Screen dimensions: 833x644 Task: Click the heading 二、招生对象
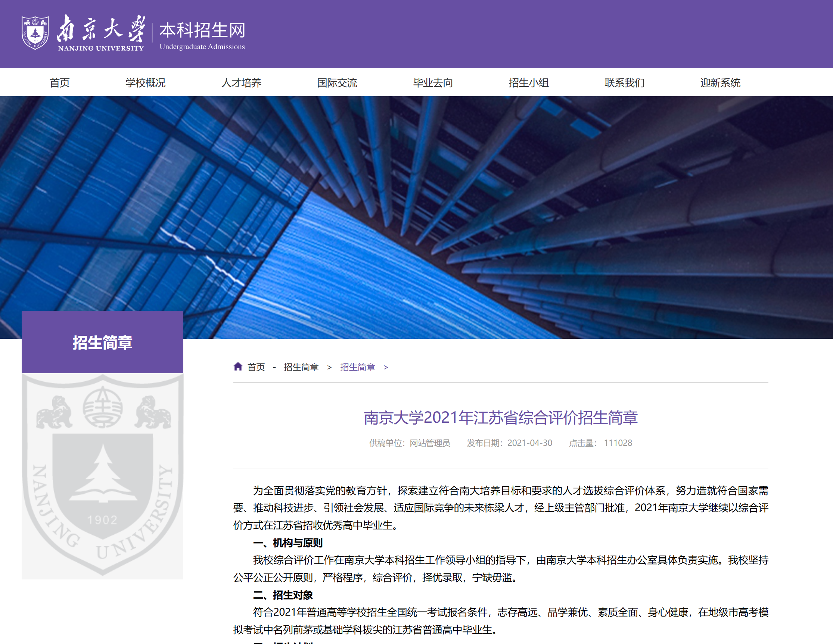[283, 595]
